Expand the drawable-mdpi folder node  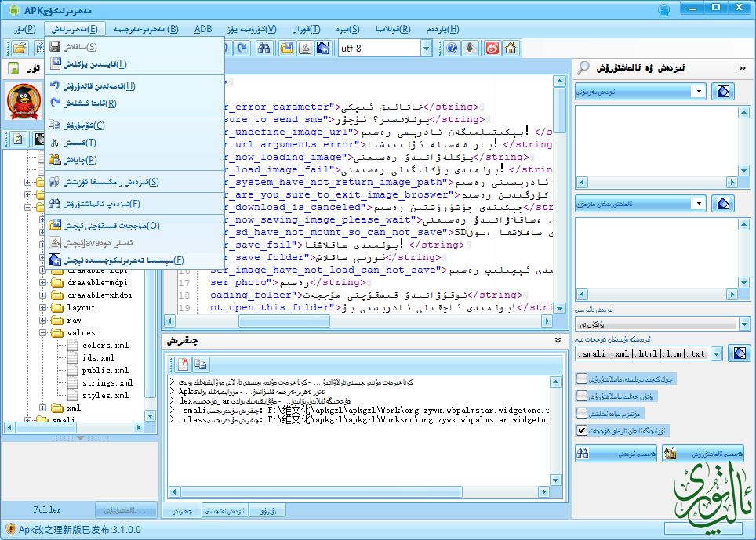point(42,282)
